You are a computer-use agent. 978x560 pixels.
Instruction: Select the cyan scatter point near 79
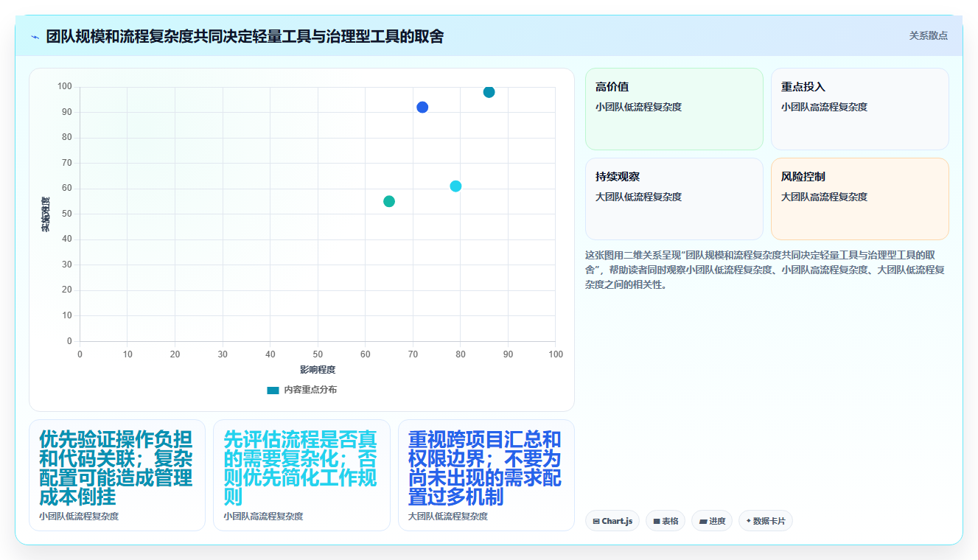455,186
